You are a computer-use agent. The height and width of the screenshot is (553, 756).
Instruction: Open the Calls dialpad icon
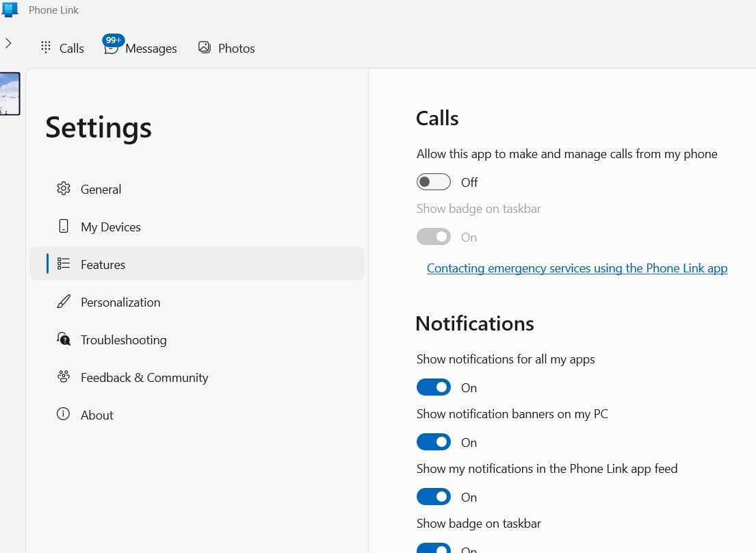click(45, 47)
